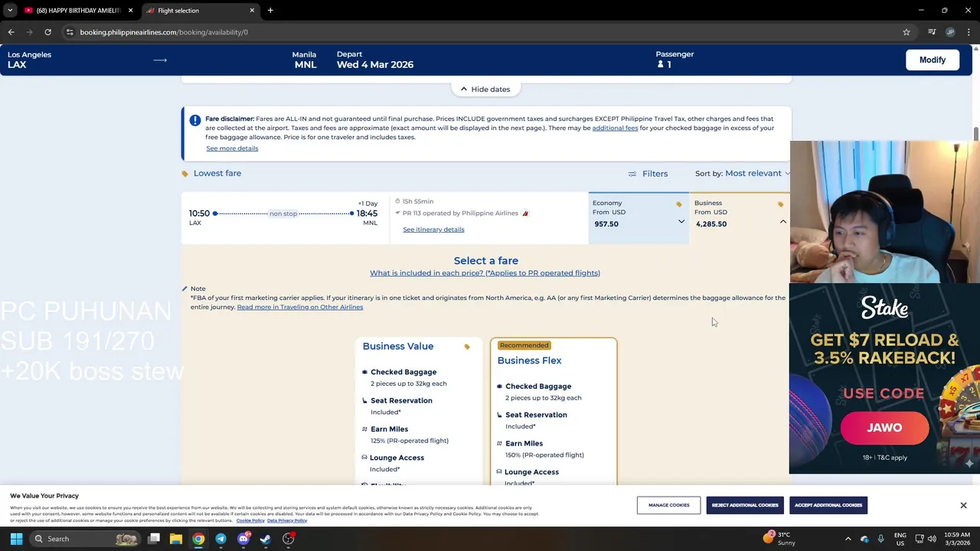Open the clock showing 10:59 AM
The width and height of the screenshot is (980, 551).
(x=957, y=539)
